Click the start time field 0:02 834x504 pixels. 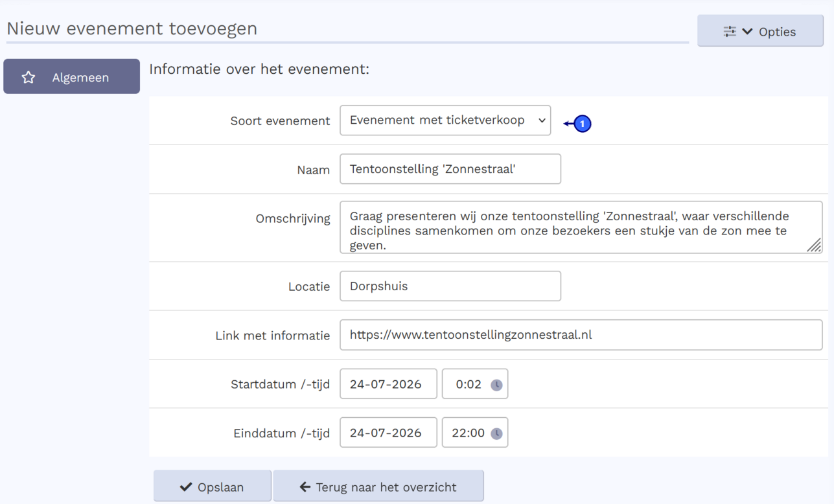475,384
